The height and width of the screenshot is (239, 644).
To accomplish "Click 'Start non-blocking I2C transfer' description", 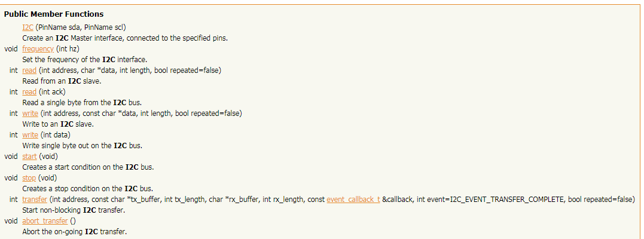I will point(74,210).
